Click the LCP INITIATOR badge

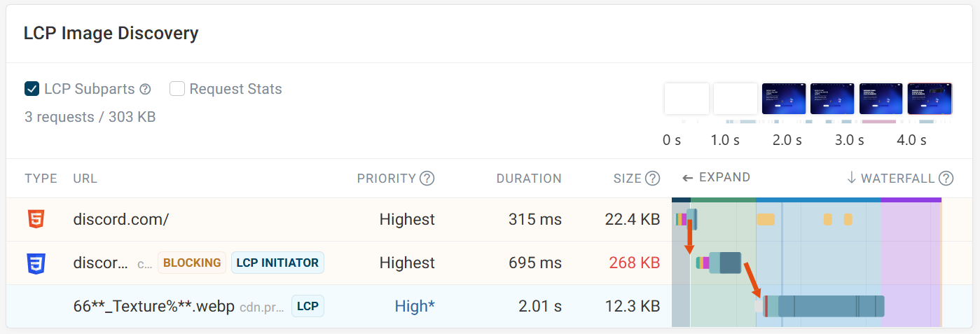click(x=277, y=263)
